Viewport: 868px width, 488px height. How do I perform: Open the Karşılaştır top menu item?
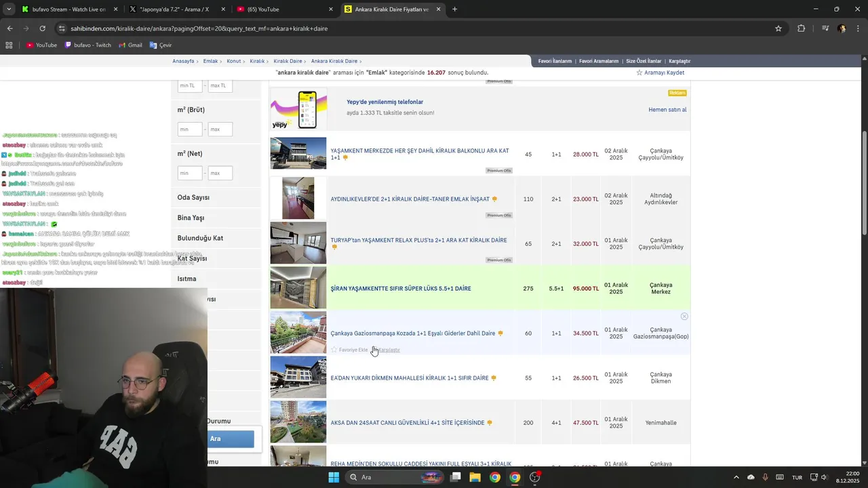pyautogui.click(x=679, y=61)
